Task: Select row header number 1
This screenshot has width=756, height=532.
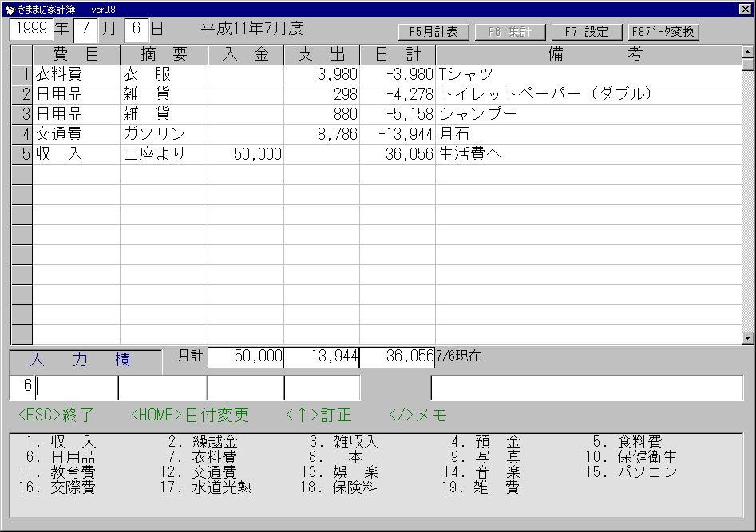Action: point(22,75)
